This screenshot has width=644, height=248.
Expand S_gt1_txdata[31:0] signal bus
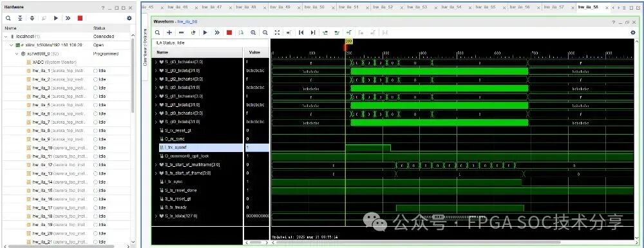tap(156, 105)
